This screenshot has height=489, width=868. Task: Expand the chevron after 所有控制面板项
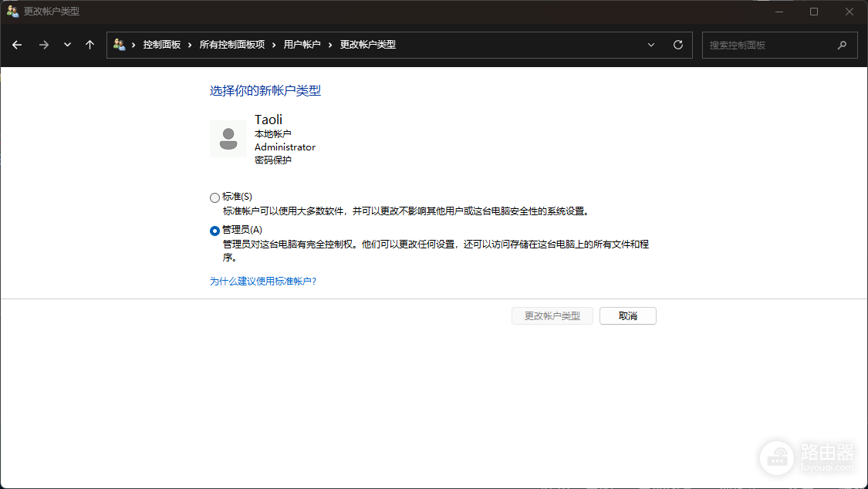(274, 45)
